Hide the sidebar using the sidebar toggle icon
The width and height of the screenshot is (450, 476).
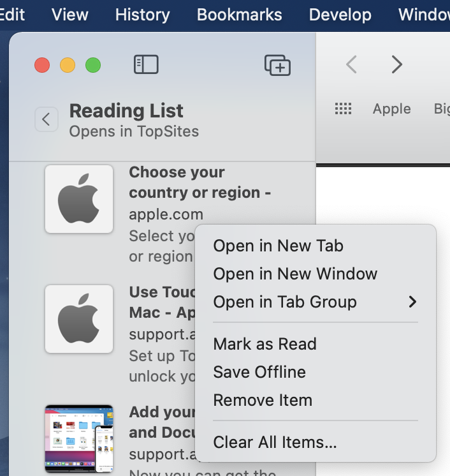(x=146, y=64)
